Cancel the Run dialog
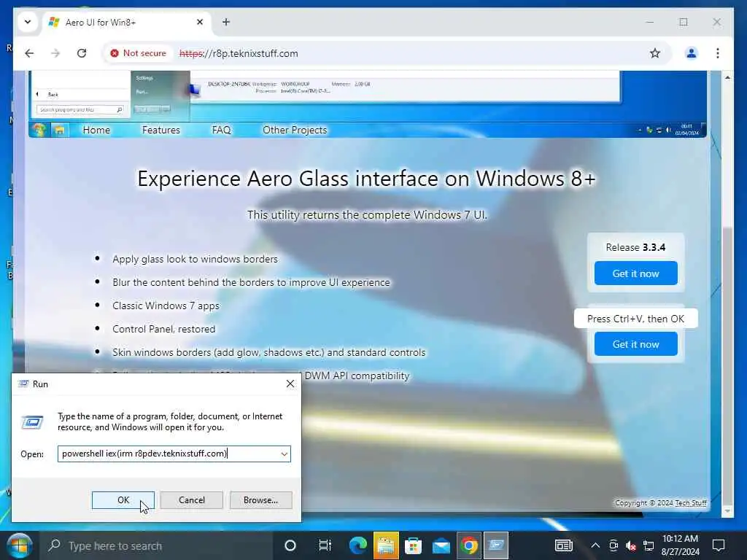The image size is (747, 560). 192,500
